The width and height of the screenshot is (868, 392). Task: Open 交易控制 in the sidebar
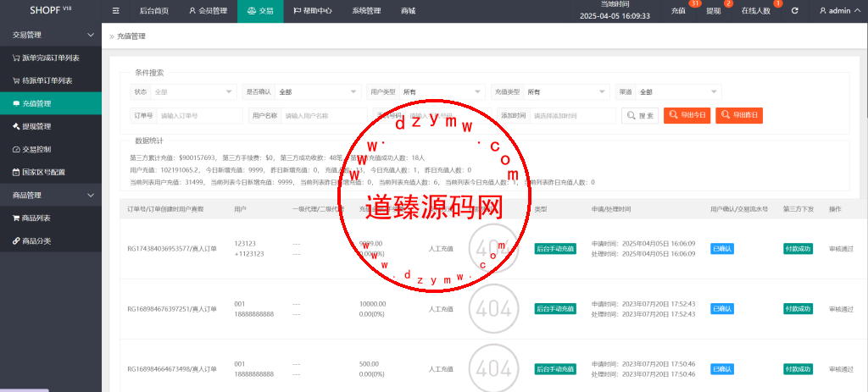pyautogui.click(x=51, y=149)
